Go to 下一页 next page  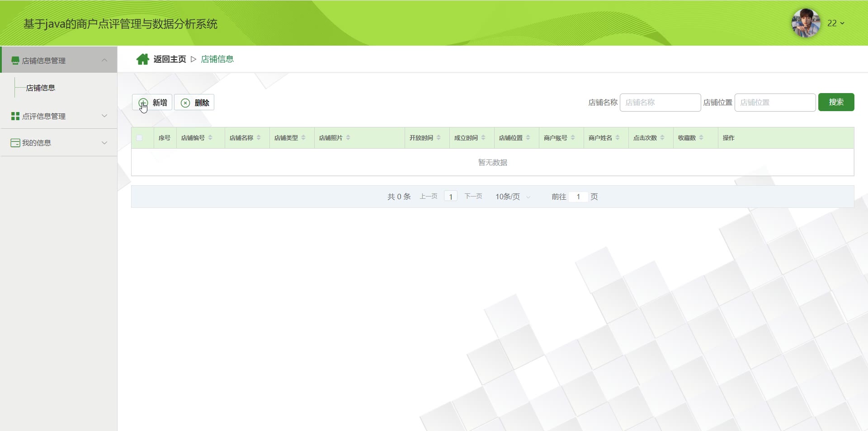[473, 196]
